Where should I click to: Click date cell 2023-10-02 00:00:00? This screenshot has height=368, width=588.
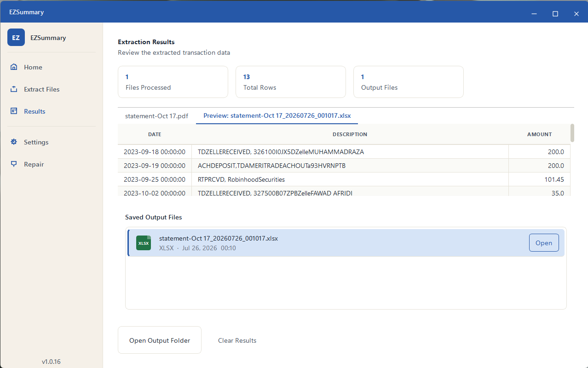click(155, 192)
